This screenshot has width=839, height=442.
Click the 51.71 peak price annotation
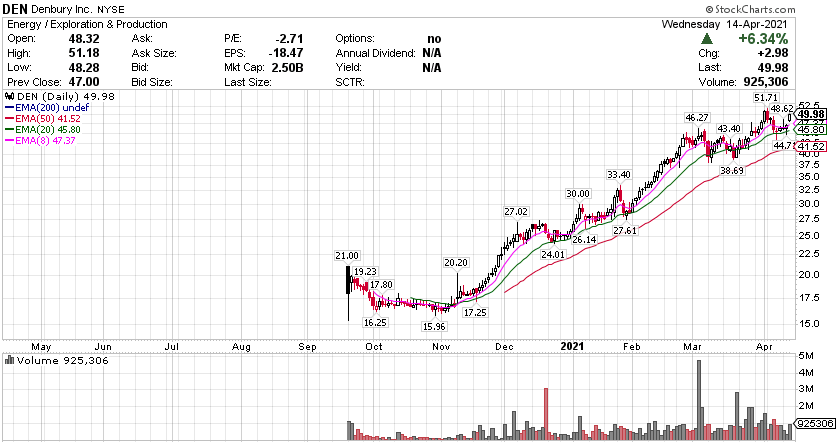coord(766,97)
